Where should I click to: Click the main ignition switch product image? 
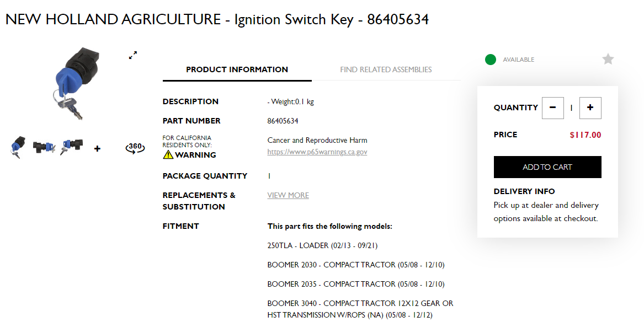[77, 84]
